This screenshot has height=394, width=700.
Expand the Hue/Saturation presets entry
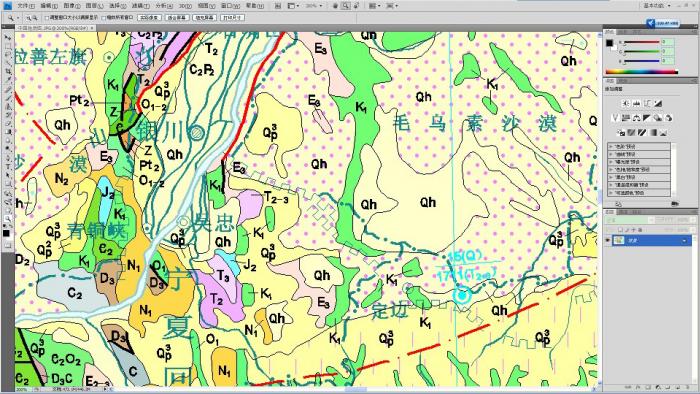tap(639, 170)
